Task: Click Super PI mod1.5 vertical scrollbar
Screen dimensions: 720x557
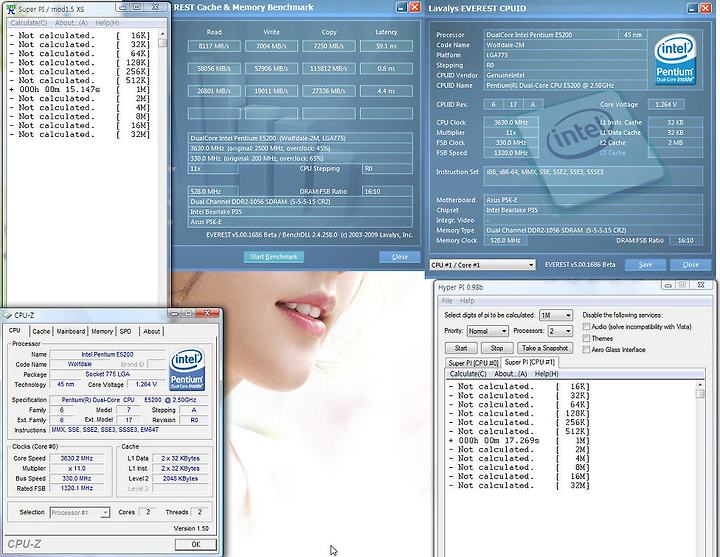Action: (x=162, y=168)
